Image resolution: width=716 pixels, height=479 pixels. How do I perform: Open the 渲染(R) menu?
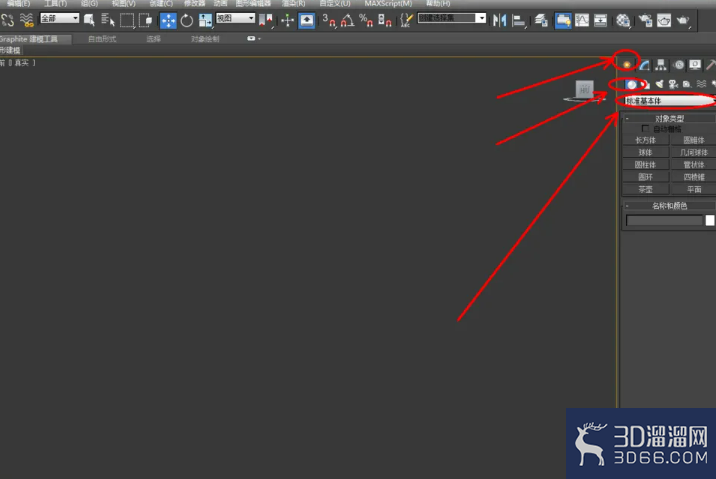(x=294, y=4)
